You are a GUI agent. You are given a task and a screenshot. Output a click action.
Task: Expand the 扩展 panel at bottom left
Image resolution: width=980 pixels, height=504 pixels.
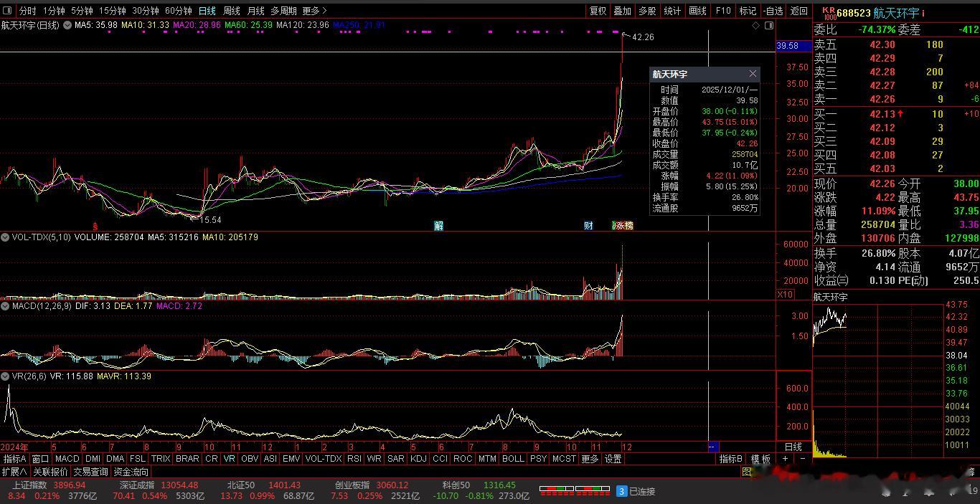[14, 472]
